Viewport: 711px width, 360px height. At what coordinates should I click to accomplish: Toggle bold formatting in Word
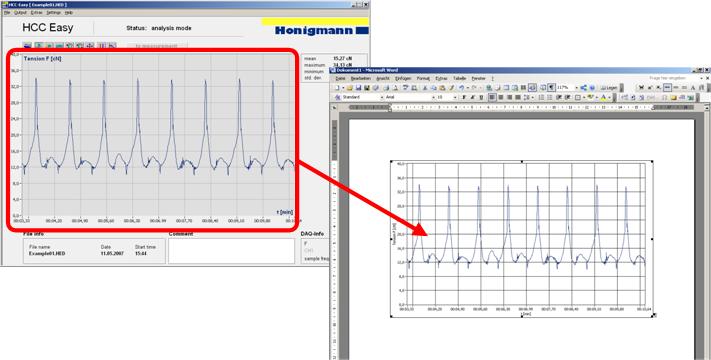click(464, 97)
